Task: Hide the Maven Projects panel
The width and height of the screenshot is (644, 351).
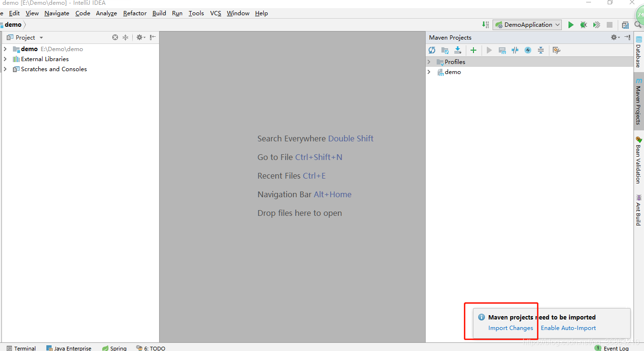Action: click(627, 37)
